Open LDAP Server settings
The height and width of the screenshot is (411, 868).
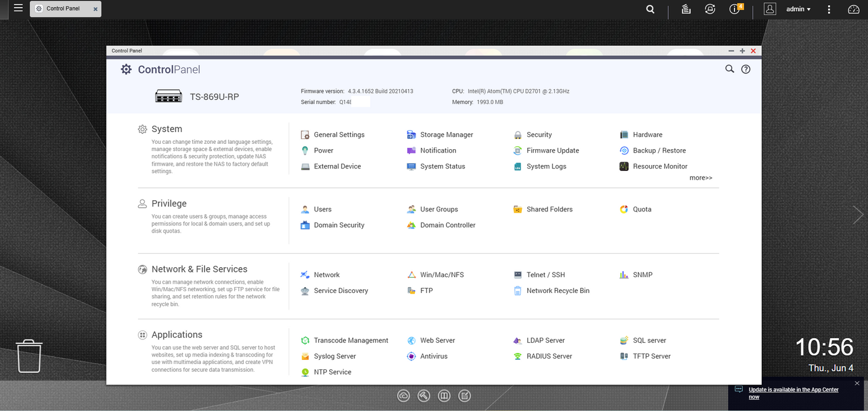(539, 341)
